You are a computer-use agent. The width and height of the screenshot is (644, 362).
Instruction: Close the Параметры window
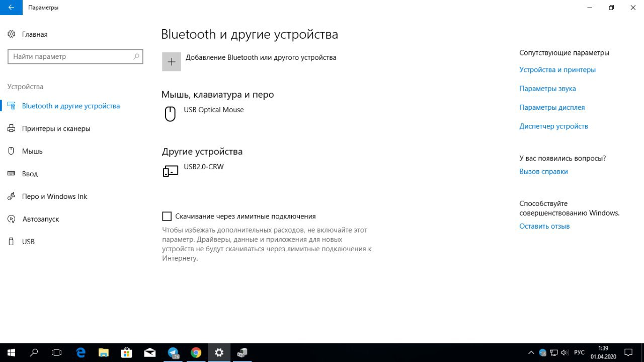coord(634,8)
